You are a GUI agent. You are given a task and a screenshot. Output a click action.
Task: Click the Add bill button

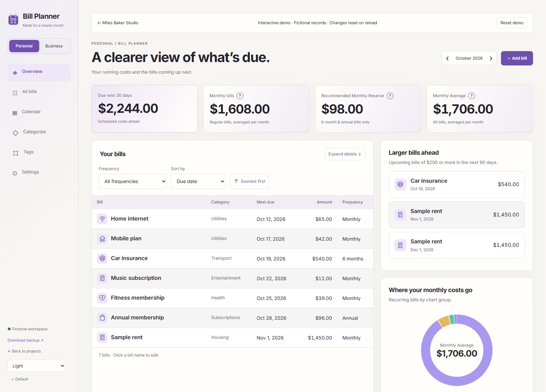[517, 58]
